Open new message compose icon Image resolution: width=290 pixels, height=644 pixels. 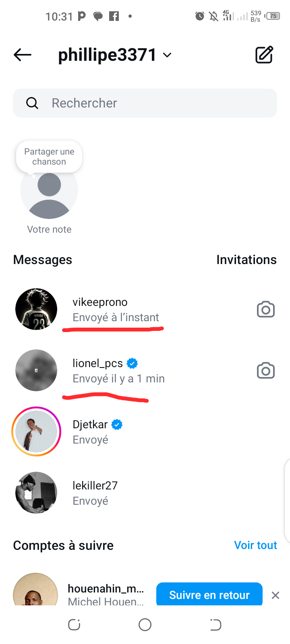pyautogui.click(x=264, y=55)
